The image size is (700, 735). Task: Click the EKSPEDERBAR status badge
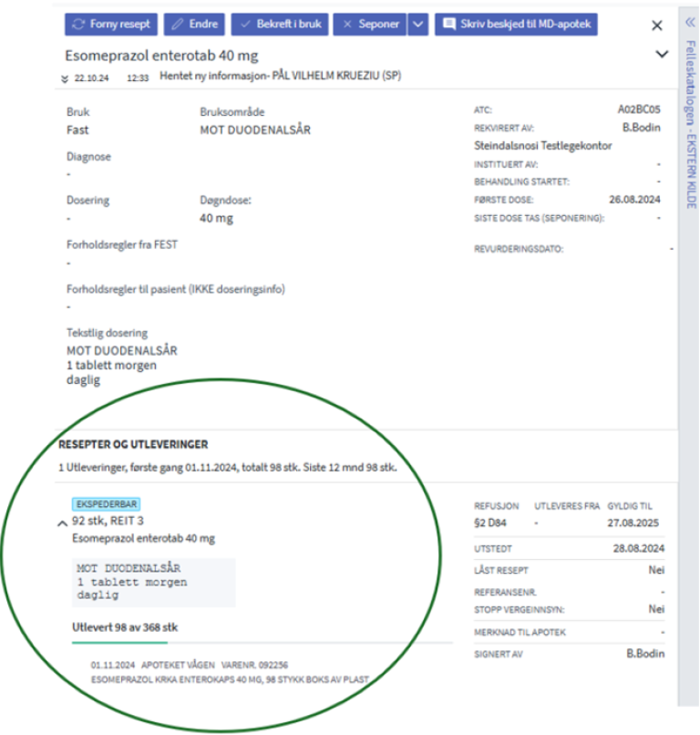(x=106, y=503)
